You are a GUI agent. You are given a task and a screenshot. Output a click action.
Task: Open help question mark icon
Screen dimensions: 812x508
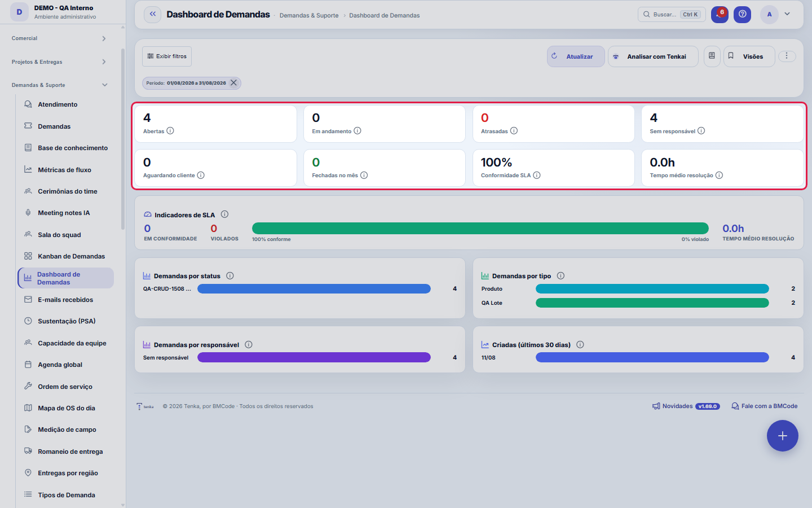pyautogui.click(x=743, y=15)
